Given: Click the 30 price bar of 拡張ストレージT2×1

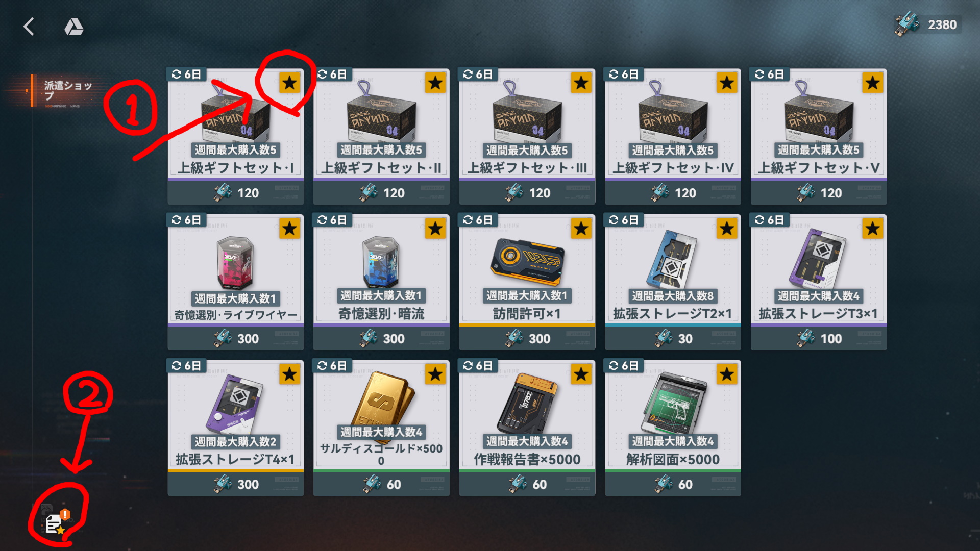Looking at the screenshot, I should (673, 338).
